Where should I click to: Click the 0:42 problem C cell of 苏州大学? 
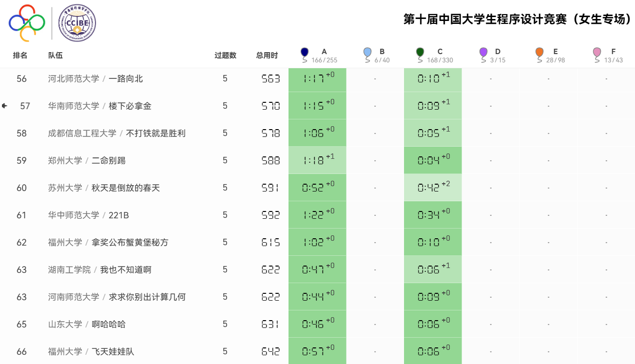point(433,188)
